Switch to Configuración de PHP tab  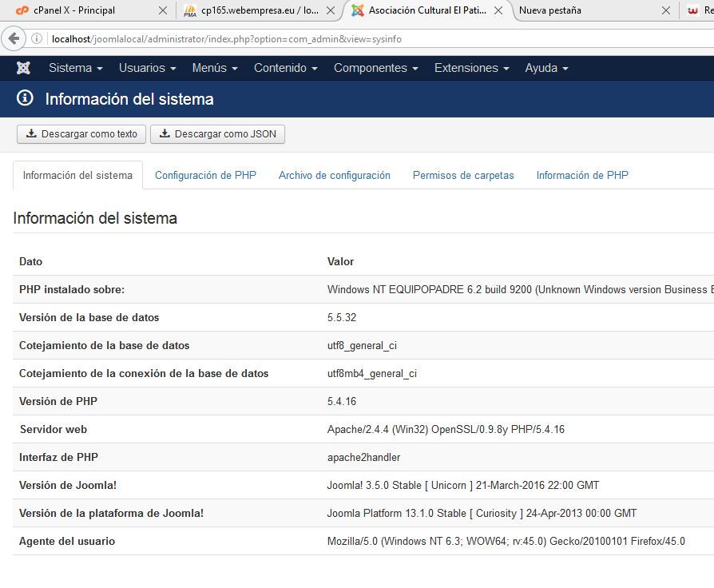tap(205, 175)
